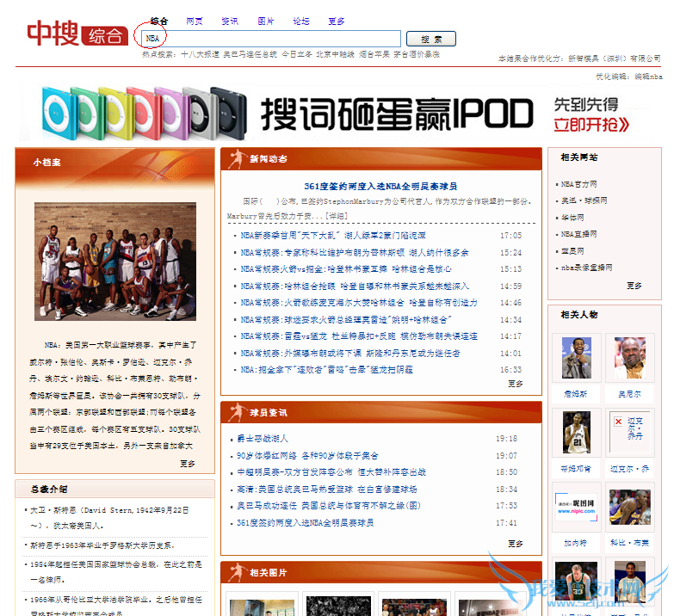Screen dimensions: 674x616
Task: Click the basketball player icon beside 新闻动态
Action: (236, 158)
